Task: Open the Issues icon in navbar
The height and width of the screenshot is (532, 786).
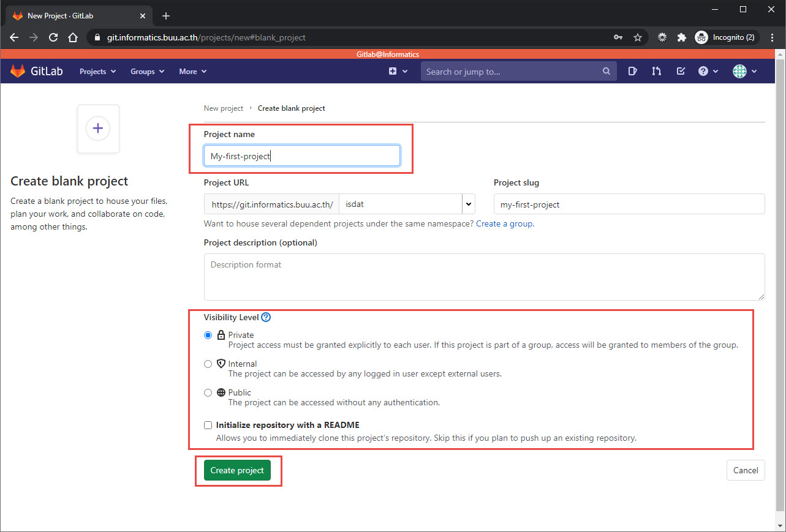Action: click(x=633, y=72)
